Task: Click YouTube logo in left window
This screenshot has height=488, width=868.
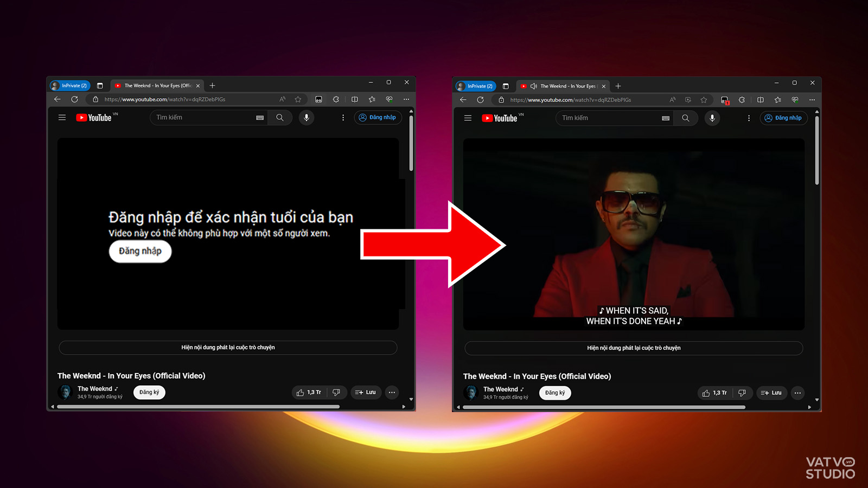Action: coord(94,117)
